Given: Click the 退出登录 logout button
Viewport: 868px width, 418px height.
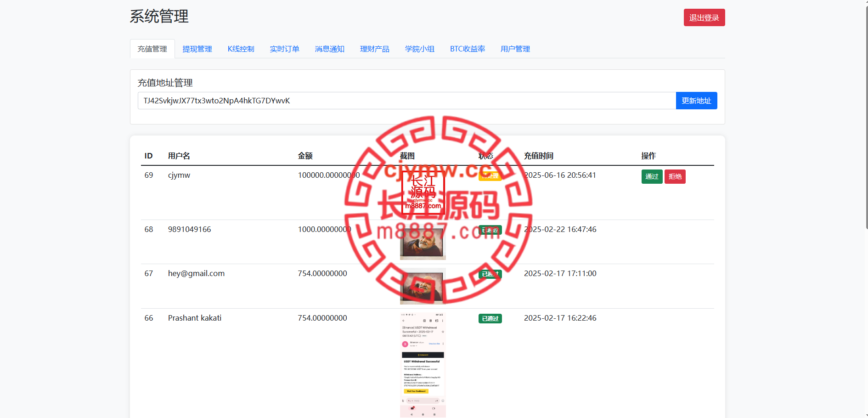Looking at the screenshot, I should point(704,17).
